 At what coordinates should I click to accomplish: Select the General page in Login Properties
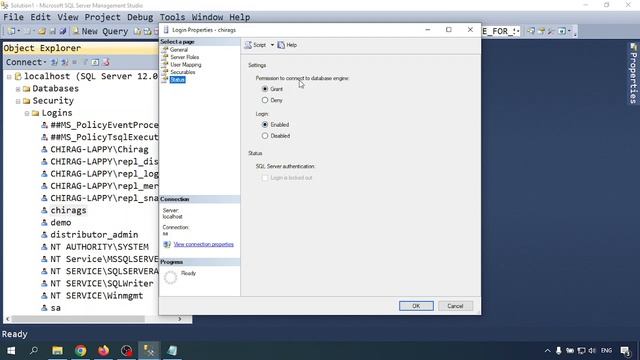(x=179, y=50)
